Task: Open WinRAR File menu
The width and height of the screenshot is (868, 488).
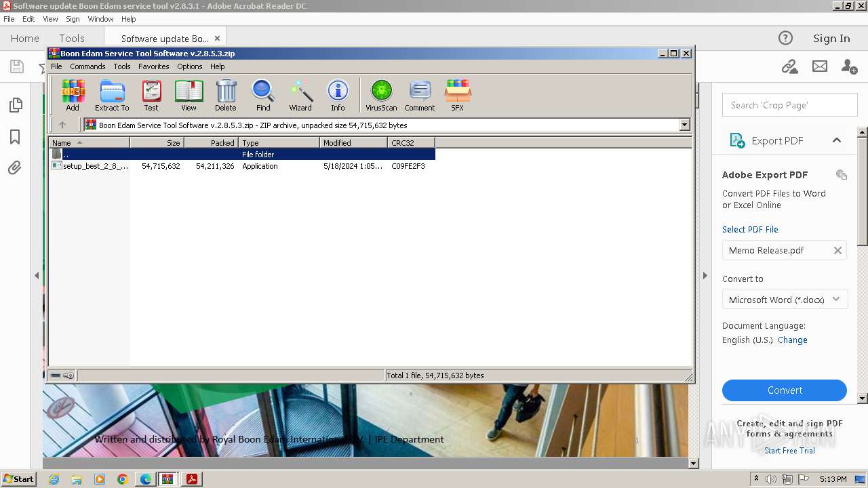Action: pyautogui.click(x=56, y=66)
